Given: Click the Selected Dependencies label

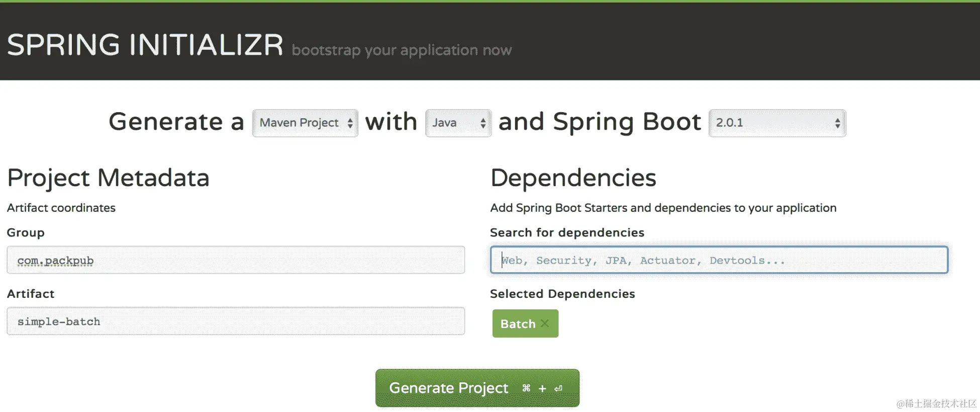Looking at the screenshot, I should 562,294.
